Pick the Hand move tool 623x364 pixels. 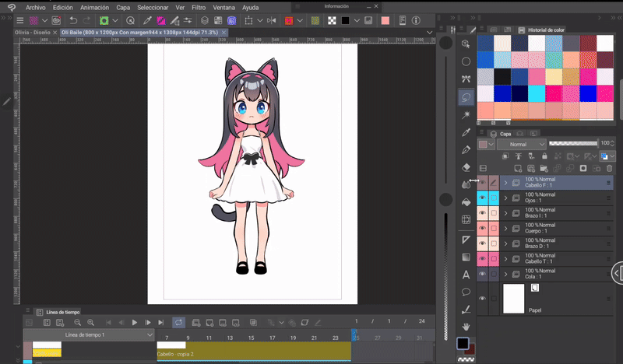pyautogui.click(x=466, y=327)
